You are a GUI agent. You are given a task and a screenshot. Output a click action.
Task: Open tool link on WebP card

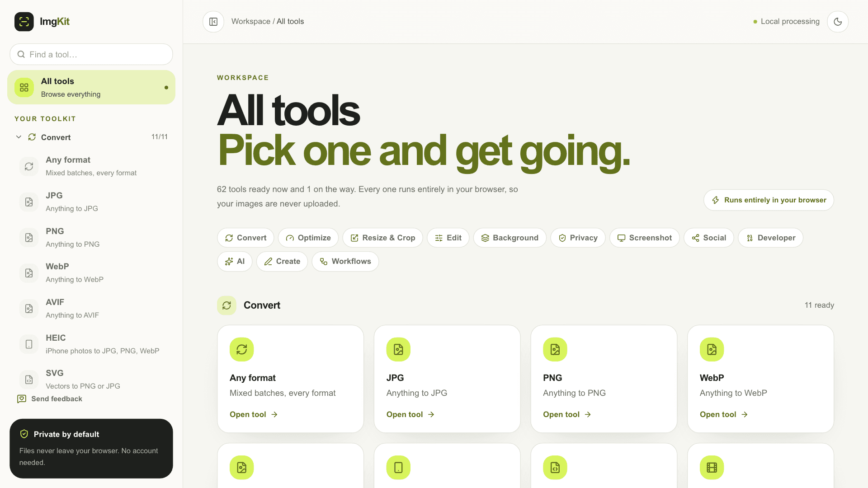click(x=724, y=414)
